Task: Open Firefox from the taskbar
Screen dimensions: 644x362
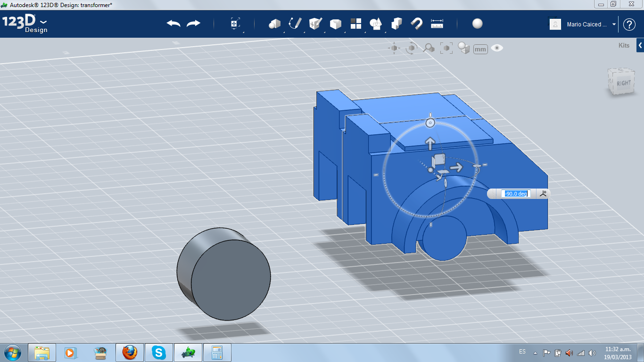Action: 129,353
